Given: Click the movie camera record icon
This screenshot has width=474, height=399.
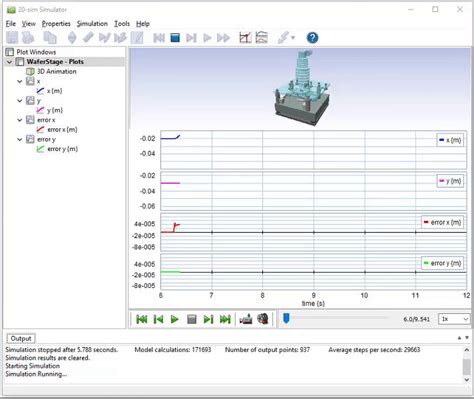Looking at the screenshot, I should [246, 319].
